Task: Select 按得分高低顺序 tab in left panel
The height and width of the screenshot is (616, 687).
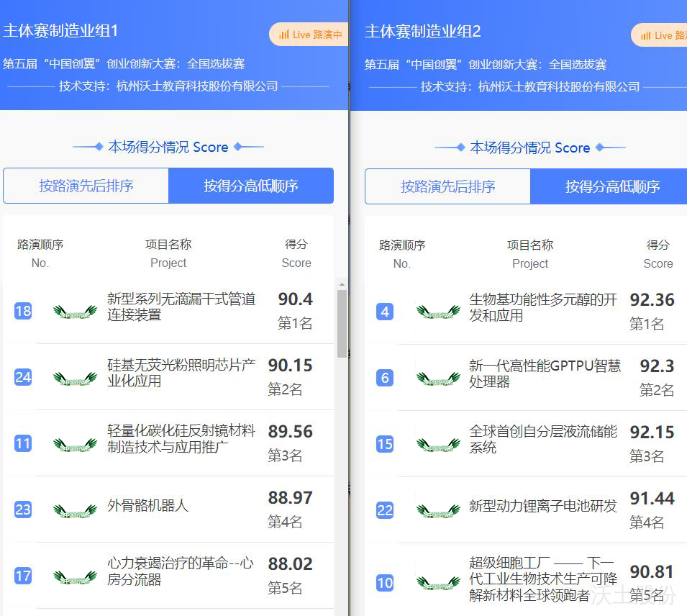Action: [x=250, y=186]
